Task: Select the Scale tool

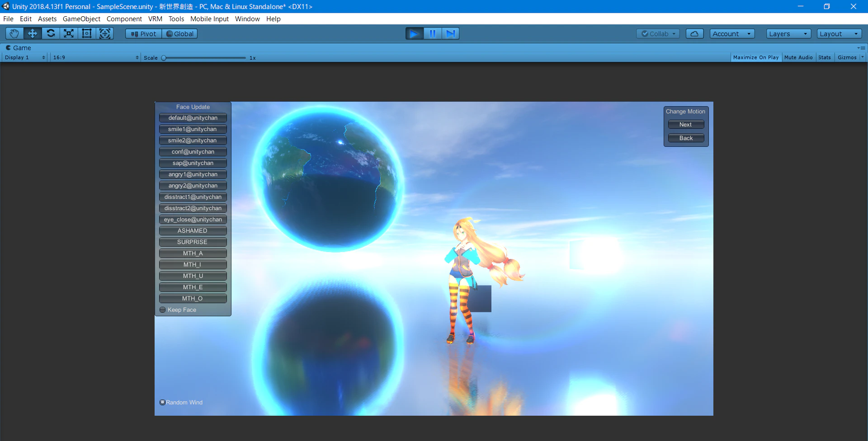Action: point(69,33)
